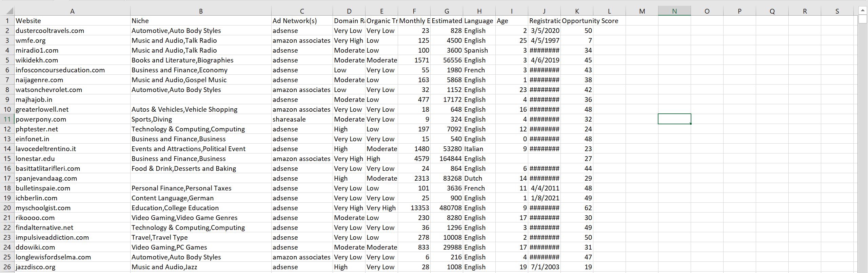This screenshot has width=868, height=273.
Task: Select cell ichberlin.com
Action: (72, 198)
